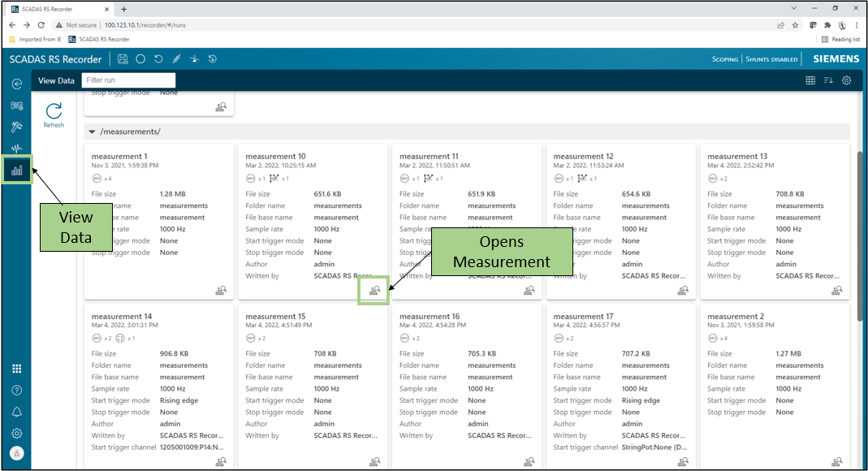The width and height of the screenshot is (868, 471).
Task: Open the help question mark icon
Action: [16, 391]
